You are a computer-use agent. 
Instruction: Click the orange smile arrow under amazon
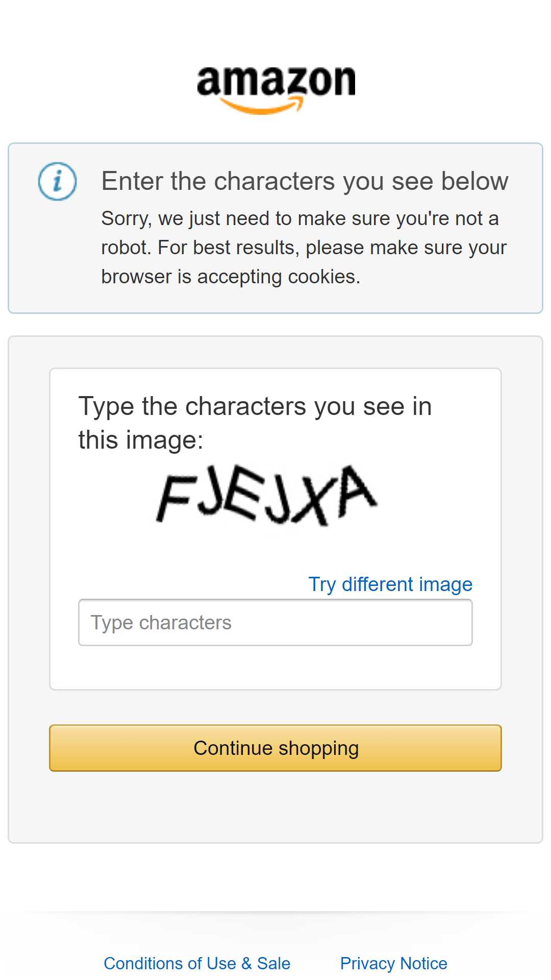261,106
